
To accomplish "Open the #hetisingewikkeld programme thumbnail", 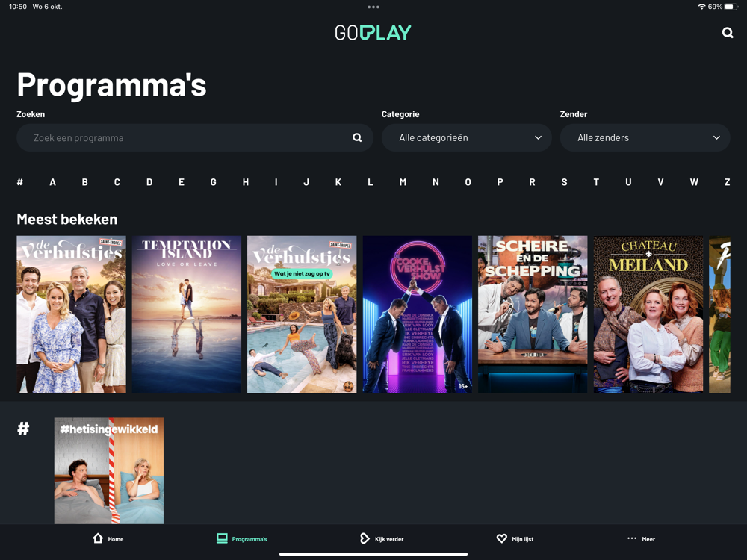I will [x=109, y=470].
